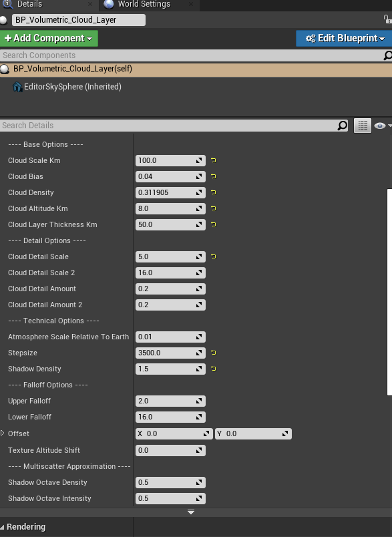Click the Cloud Density value field
Screen dimensions: 392x537
[x=170, y=192]
